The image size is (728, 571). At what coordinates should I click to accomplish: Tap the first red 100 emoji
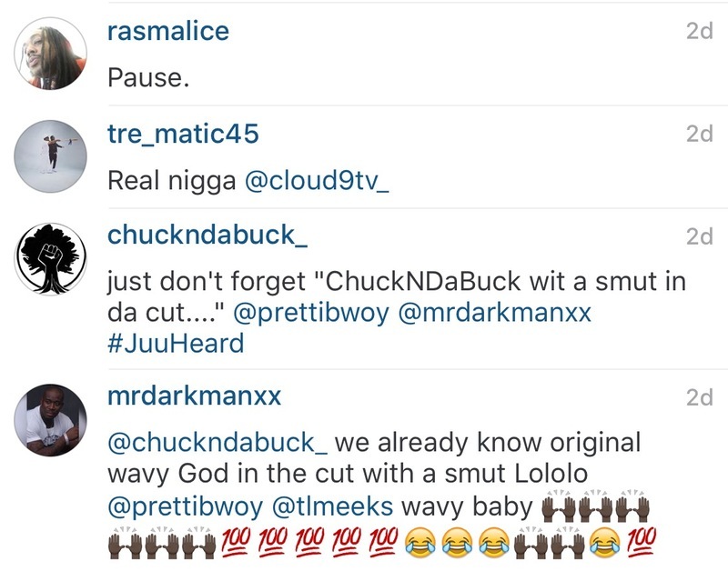coord(236,542)
